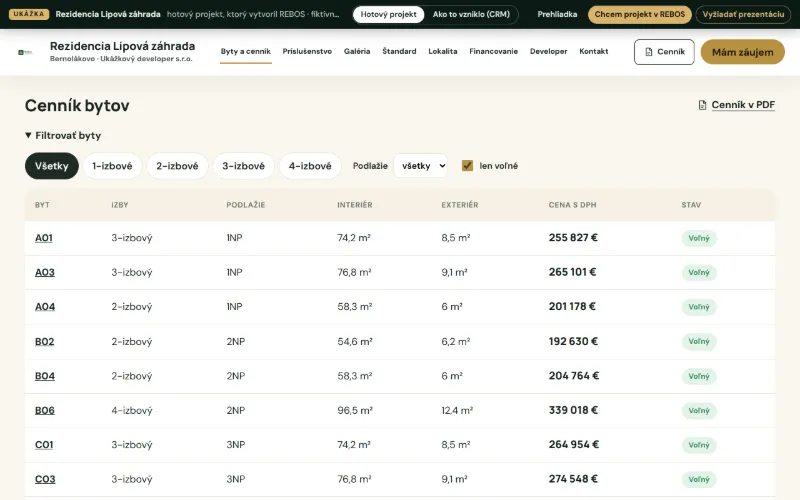Click the 'UKÁŽKA' badge in top bar

coord(29,14)
